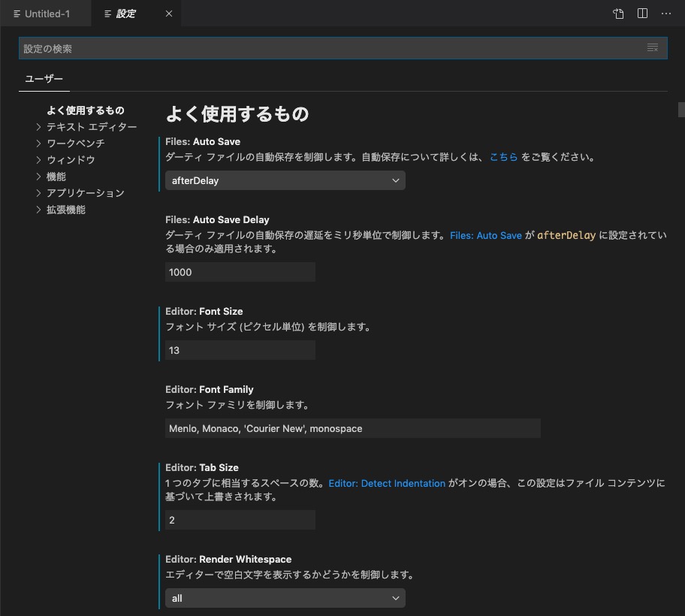Open Settings (JSON) icon in the title bar
The width and height of the screenshot is (685, 616).
(x=618, y=14)
